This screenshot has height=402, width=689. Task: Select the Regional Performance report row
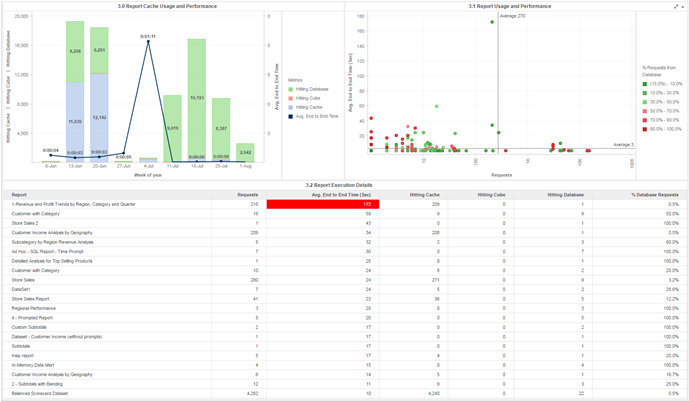[x=34, y=308]
